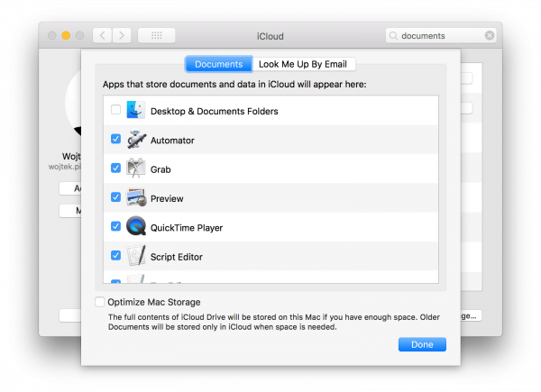Click the Optimize Mac Storage label

tap(154, 303)
